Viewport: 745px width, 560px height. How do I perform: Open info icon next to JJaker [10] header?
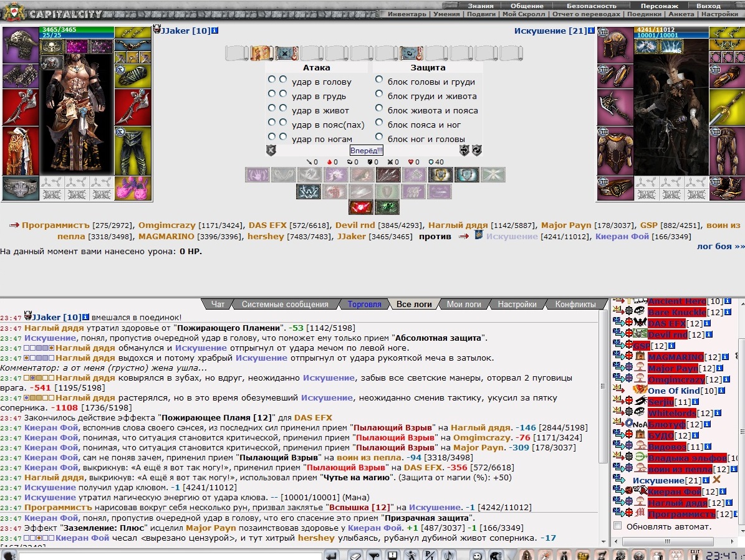(214, 31)
